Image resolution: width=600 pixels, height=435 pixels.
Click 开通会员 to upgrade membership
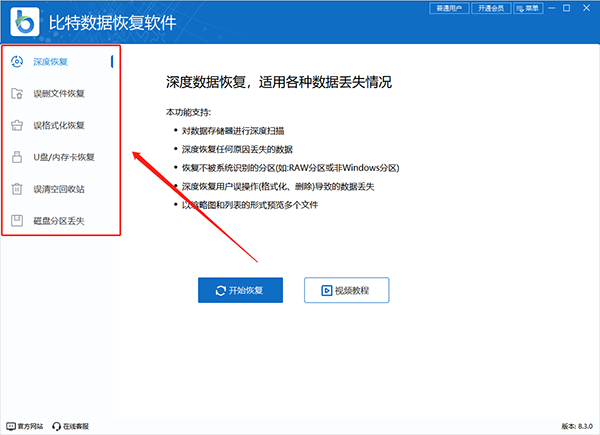tap(491, 8)
